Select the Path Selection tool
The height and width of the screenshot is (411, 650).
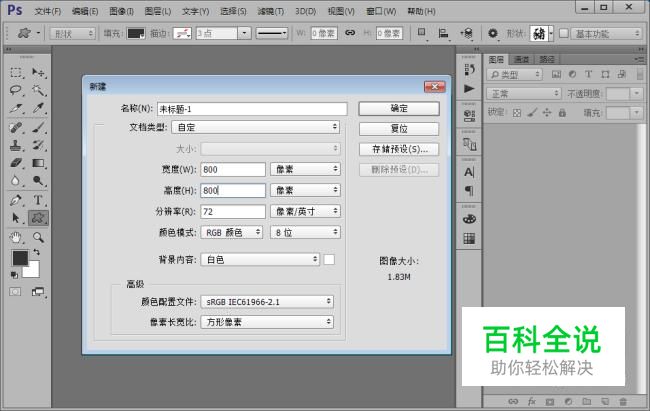[x=16, y=218]
